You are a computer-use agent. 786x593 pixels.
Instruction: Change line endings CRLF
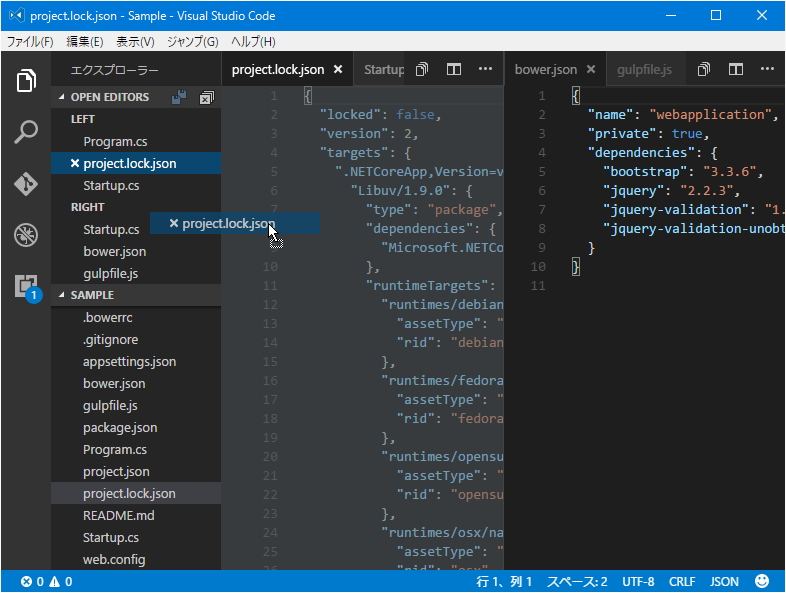682,581
